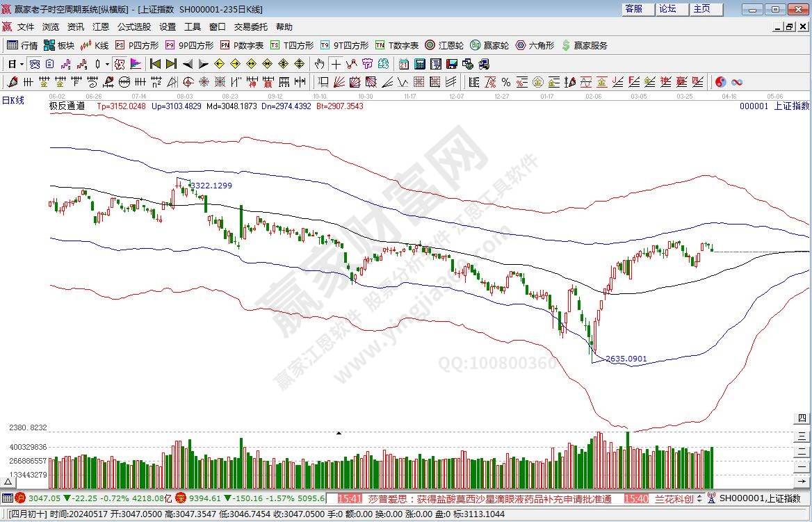Viewport: 812px width, 522px height.
Task: Open the candlestick style dropdown arrow
Action: point(106,64)
